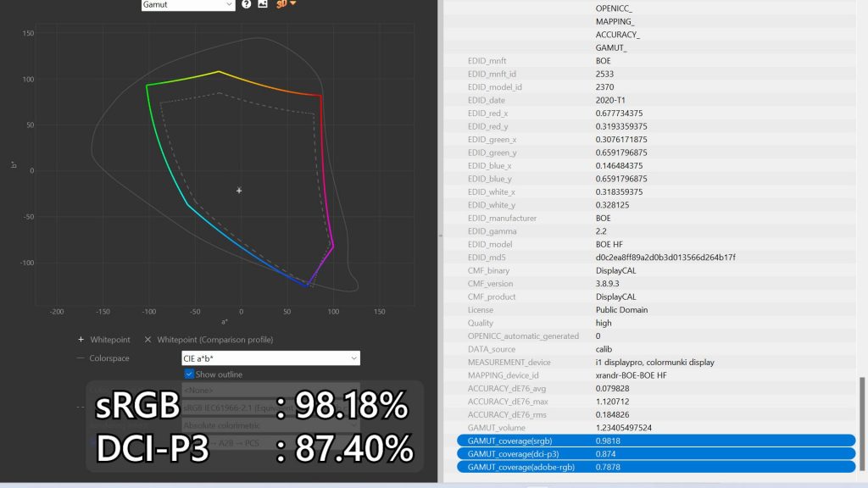
Task: Click the GAMUT_volume value 1.23405497524
Action: [623, 428]
